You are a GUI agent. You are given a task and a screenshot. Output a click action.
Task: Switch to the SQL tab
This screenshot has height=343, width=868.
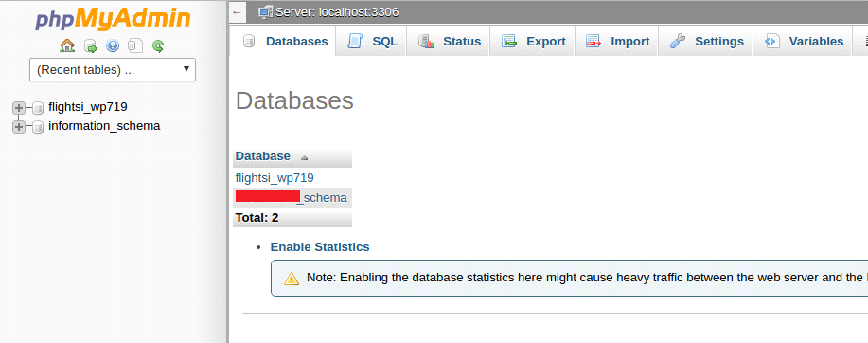pos(372,42)
